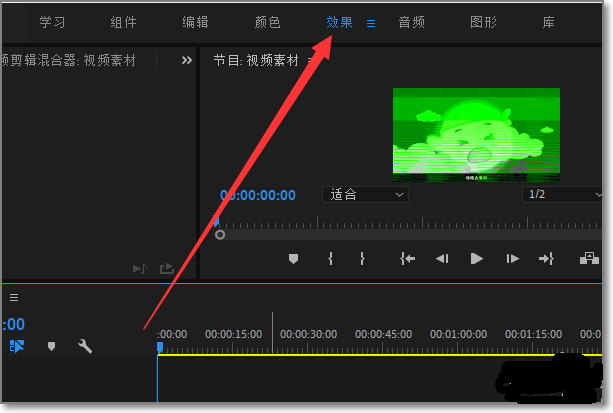Click timeline ruler at 00:00:15:00

pos(233,334)
